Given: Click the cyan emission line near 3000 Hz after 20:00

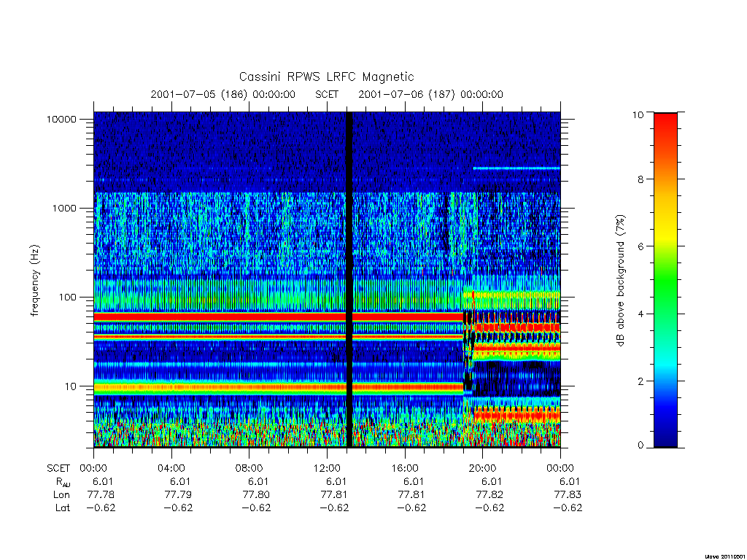Looking at the screenshot, I should [516, 168].
